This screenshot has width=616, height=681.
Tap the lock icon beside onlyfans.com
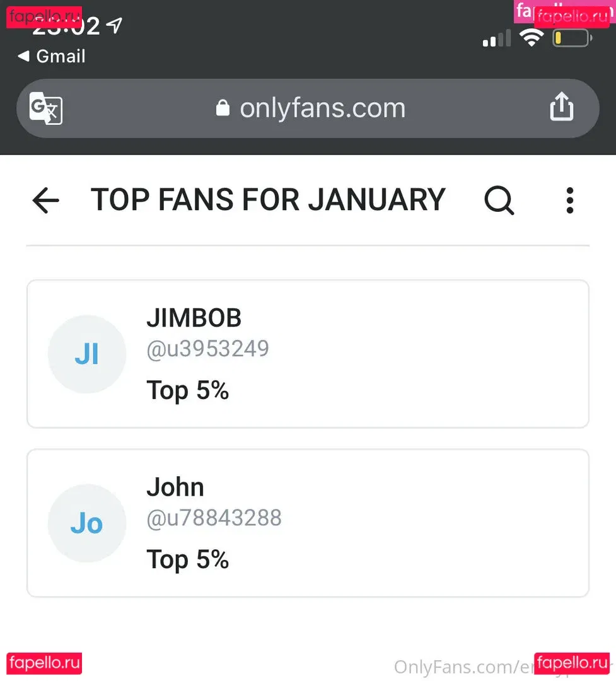click(x=222, y=108)
